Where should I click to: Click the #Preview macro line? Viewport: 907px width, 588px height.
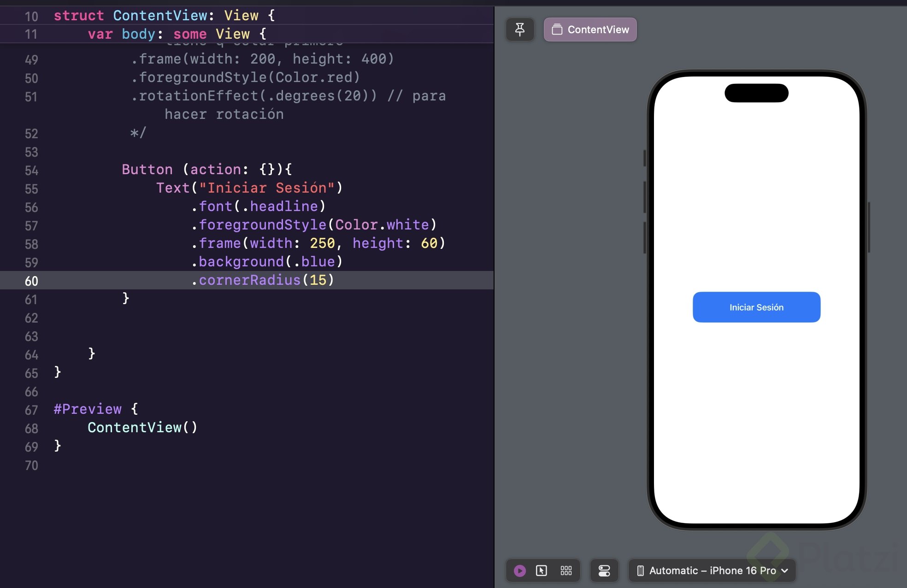tap(88, 409)
